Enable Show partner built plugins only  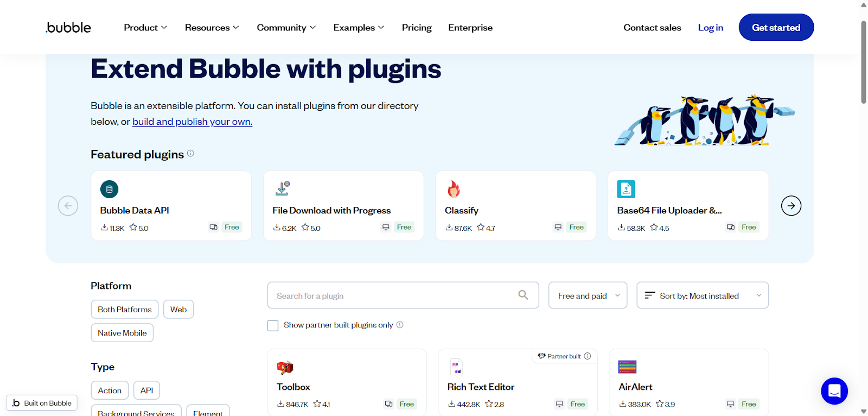(x=273, y=325)
